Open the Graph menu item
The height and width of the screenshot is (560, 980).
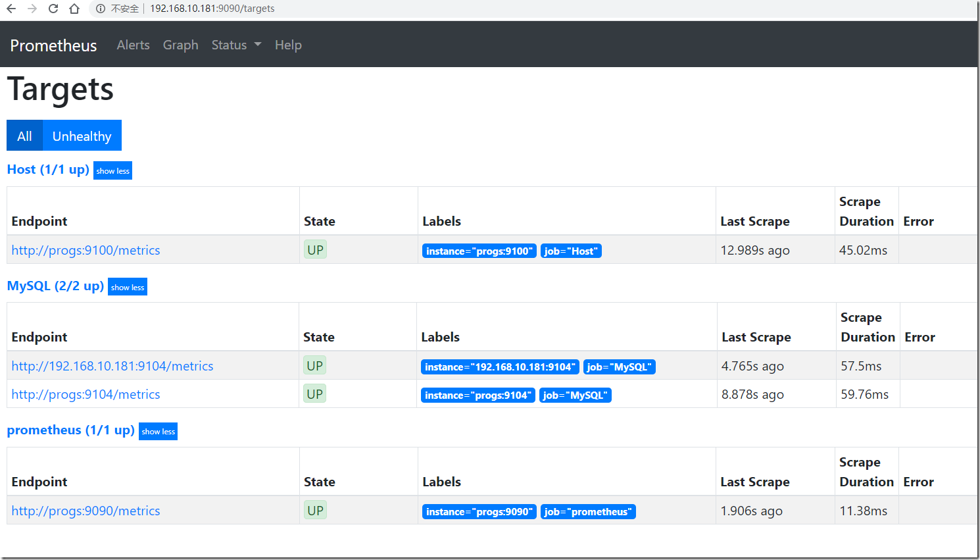pos(181,45)
